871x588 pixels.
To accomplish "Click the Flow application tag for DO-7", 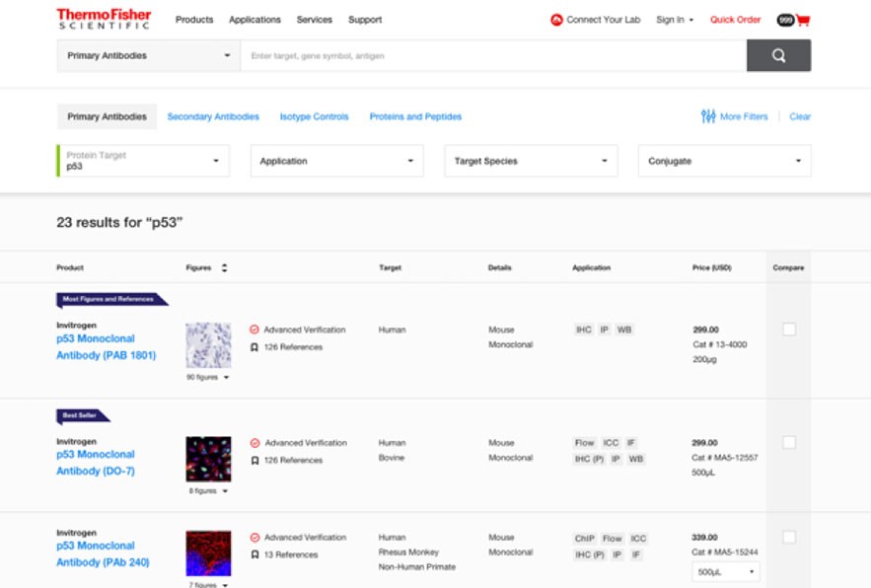I will (584, 443).
